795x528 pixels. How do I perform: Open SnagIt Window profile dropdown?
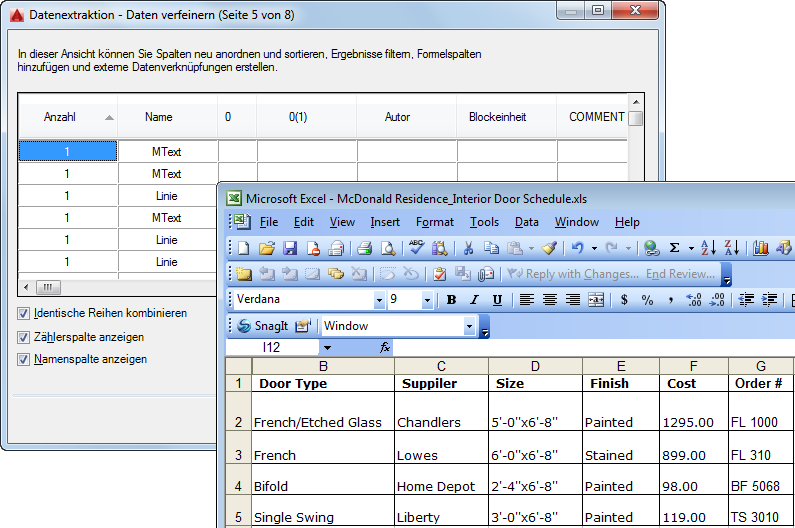469,326
